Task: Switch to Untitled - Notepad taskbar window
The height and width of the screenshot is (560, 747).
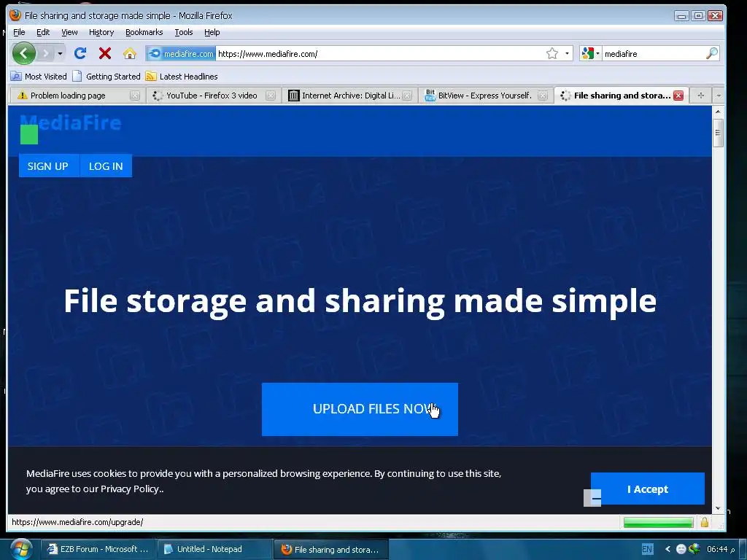Action: (x=214, y=549)
